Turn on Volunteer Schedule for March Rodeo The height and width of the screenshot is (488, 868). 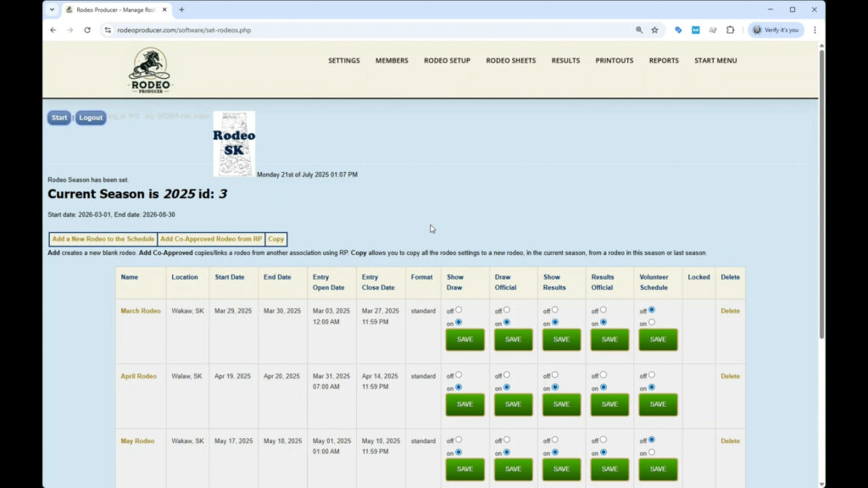click(x=651, y=322)
